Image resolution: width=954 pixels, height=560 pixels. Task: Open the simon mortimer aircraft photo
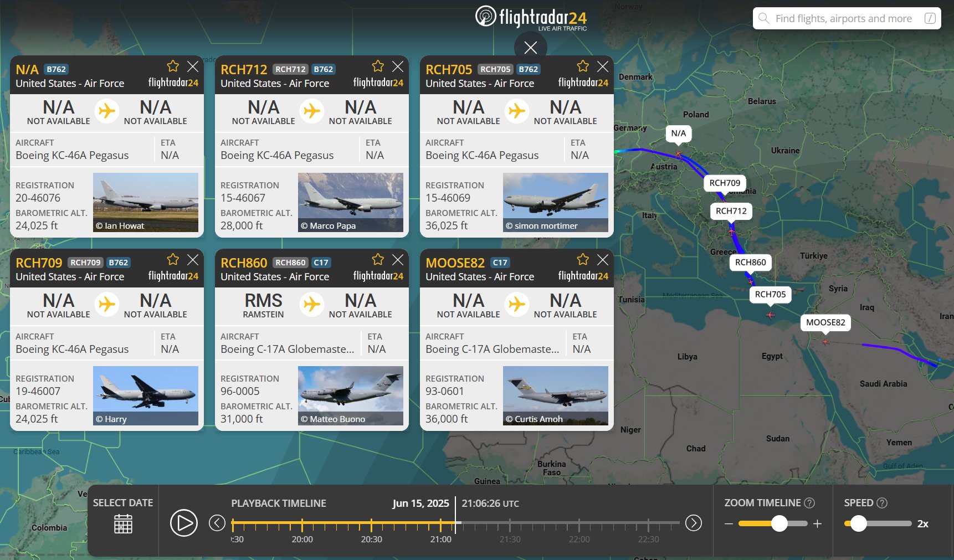[x=556, y=202]
